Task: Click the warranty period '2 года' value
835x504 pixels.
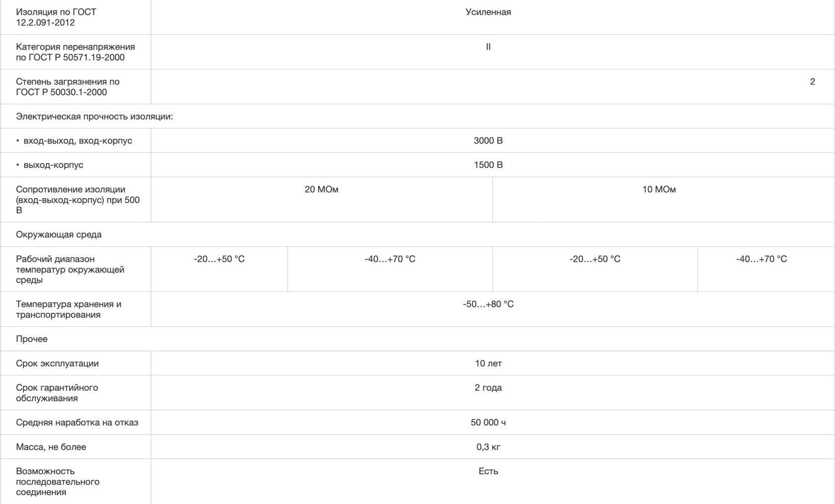Action: pyautogui.click(x=488, y=387)
